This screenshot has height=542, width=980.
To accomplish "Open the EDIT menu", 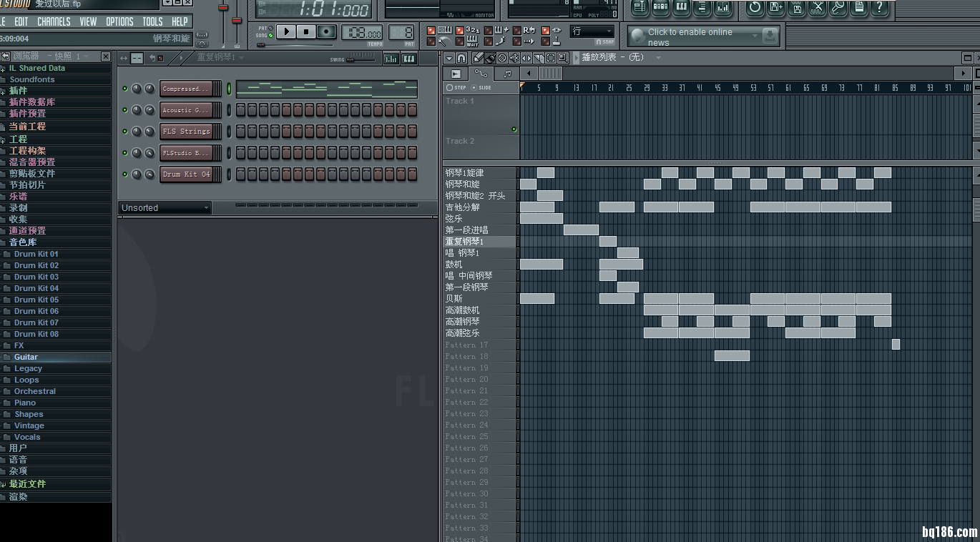I will click(x=21, y=21).
